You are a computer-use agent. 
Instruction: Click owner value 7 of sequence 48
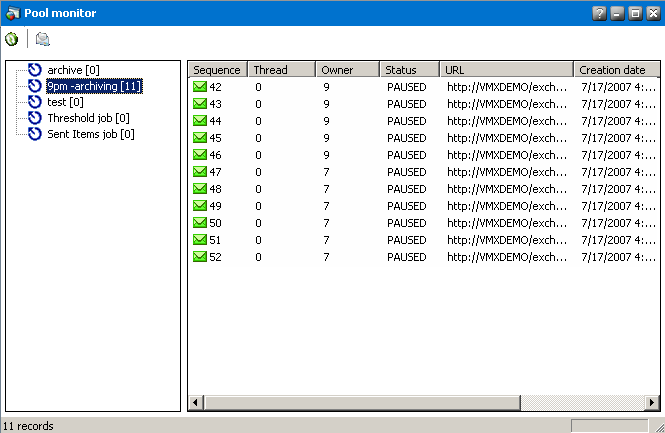[326, 189]
